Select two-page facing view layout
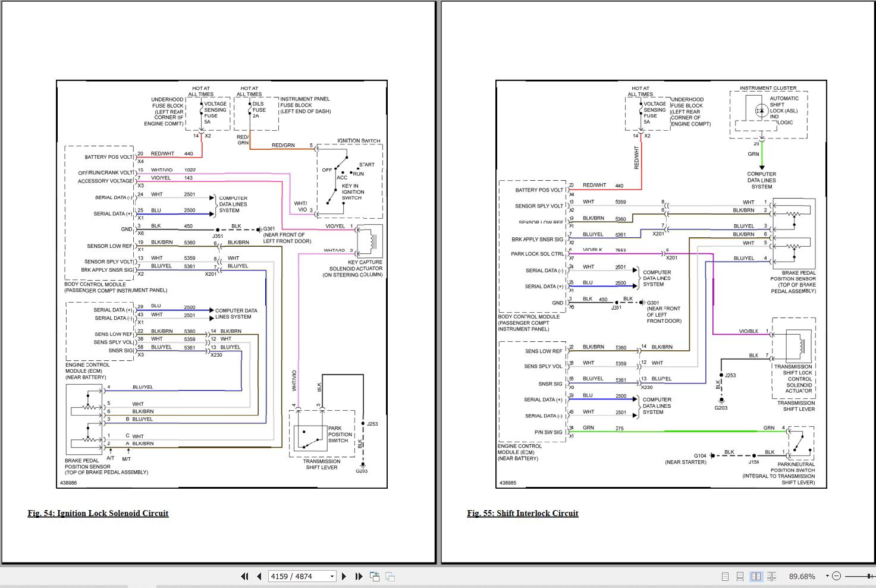The width and height of the screenshot is (876, 588). pyautogui.click(x=756, y=576)
